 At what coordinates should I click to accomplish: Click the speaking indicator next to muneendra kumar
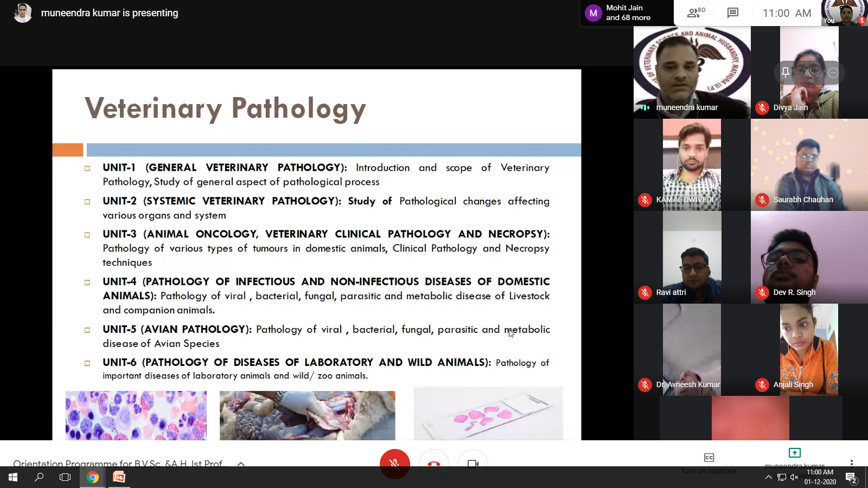(x=644, y=107)
